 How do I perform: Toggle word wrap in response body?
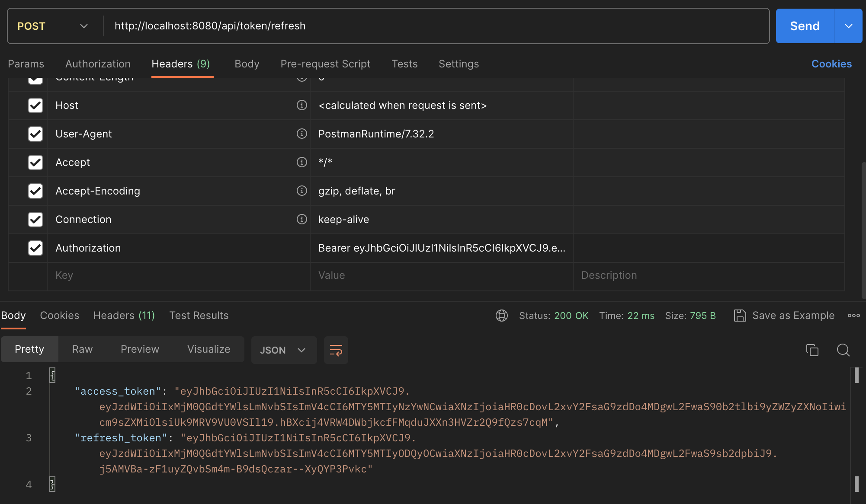point(336,350)
